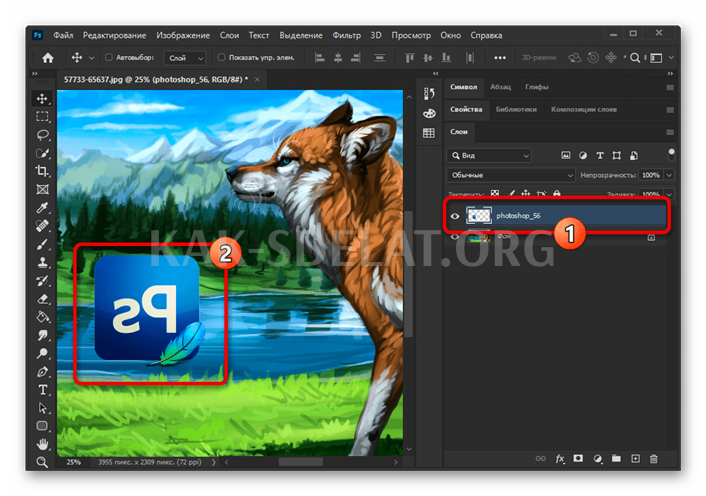This screenshot has width=706, height=496.
Task: Click the photoshop_56 layer thumbnail
Action: tap(478, 216)
